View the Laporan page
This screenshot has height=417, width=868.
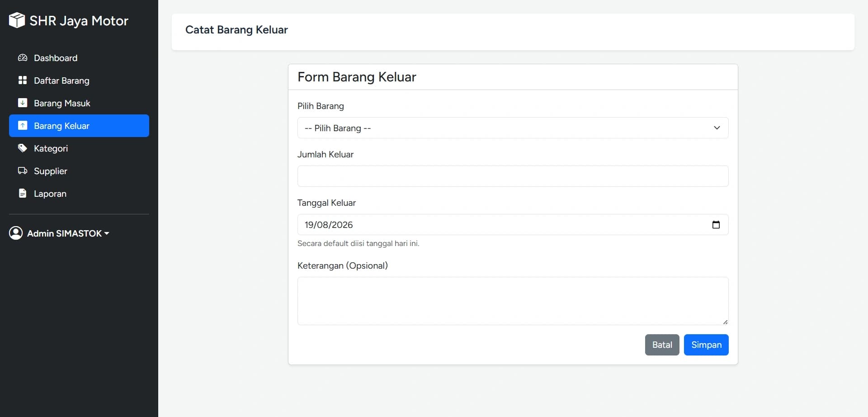point(79,194)
